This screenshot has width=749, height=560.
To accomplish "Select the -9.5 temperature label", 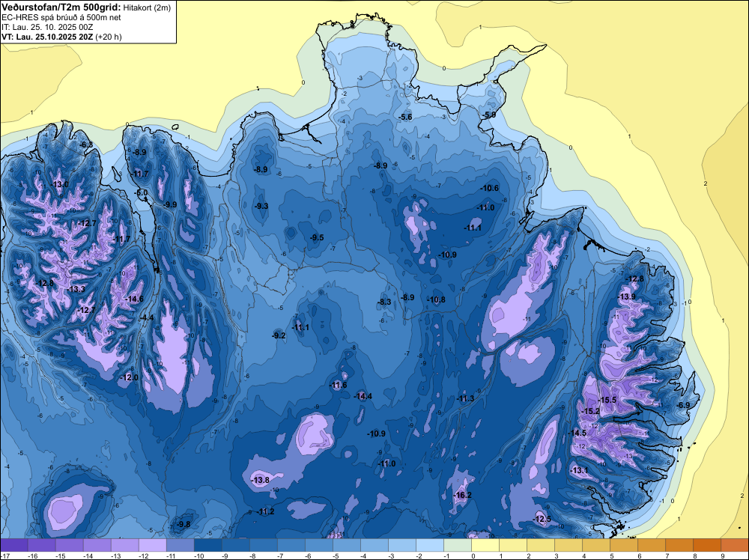I will click(316, 237).
